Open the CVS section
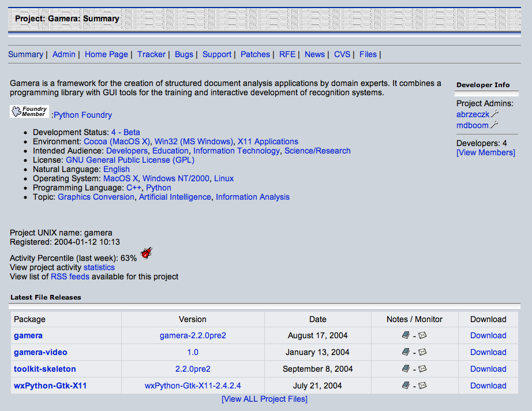This screenshot has height=411, width=532. [342, 54]
